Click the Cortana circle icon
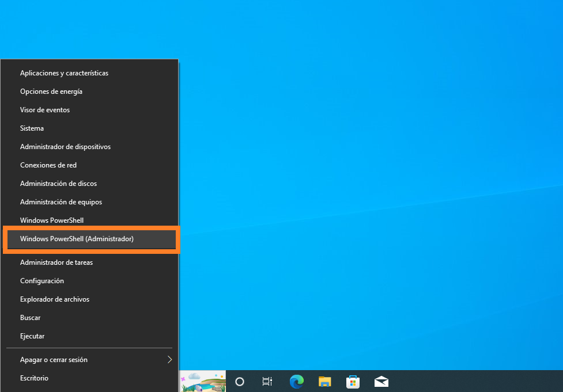The image size is (563, 392). point(240,381)
